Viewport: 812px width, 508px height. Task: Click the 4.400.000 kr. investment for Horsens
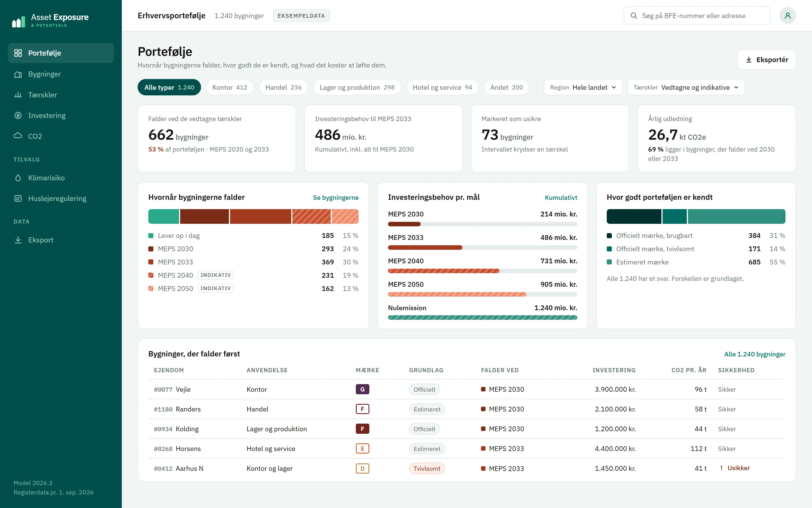[x=615, y=448]
